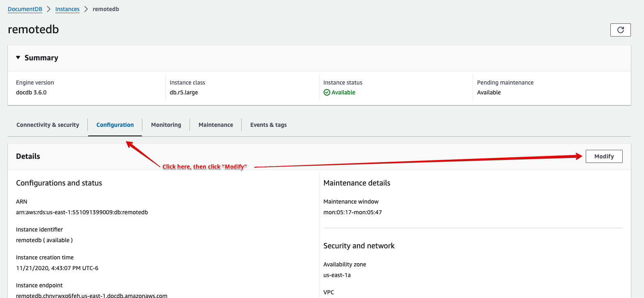Select the ARN value text
This screenshot has width=644, height=298.
point(82,212)
